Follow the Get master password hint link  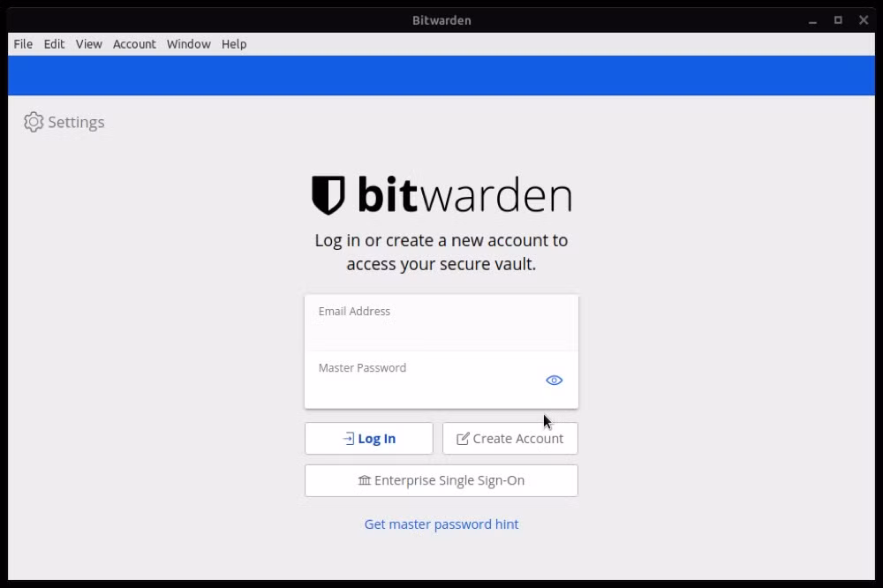pyautogui.click(x=441, y=524)
